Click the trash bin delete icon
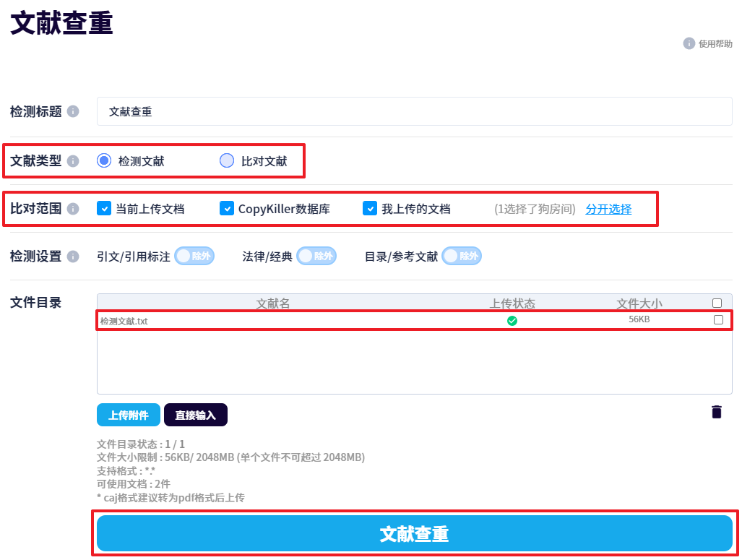Screen dimensions: 742x560 pos(716,412)
